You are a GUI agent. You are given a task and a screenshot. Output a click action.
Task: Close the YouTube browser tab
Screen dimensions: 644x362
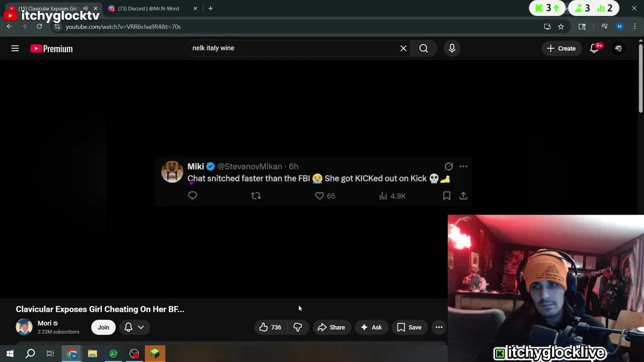point(96,9)
